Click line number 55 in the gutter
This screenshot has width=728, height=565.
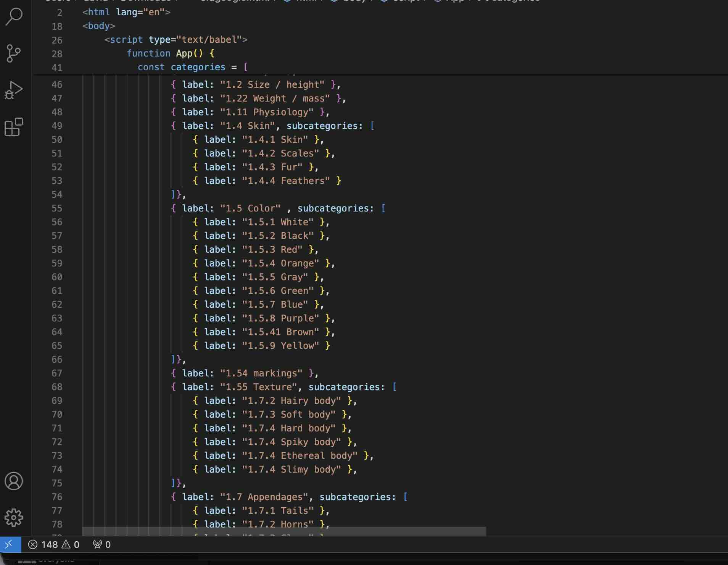(57, 208)
